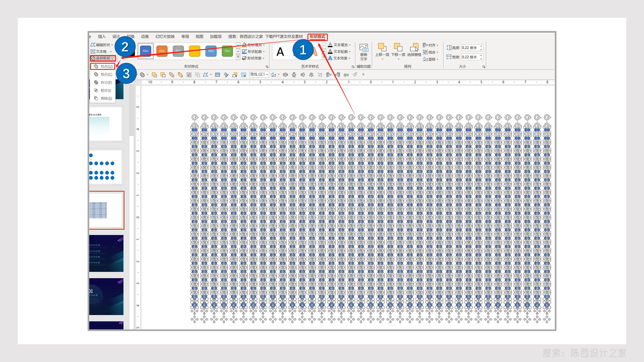Click the Text Box (文本框) button
The width and height of the screenshot is (644, 362).
[101, 51]
